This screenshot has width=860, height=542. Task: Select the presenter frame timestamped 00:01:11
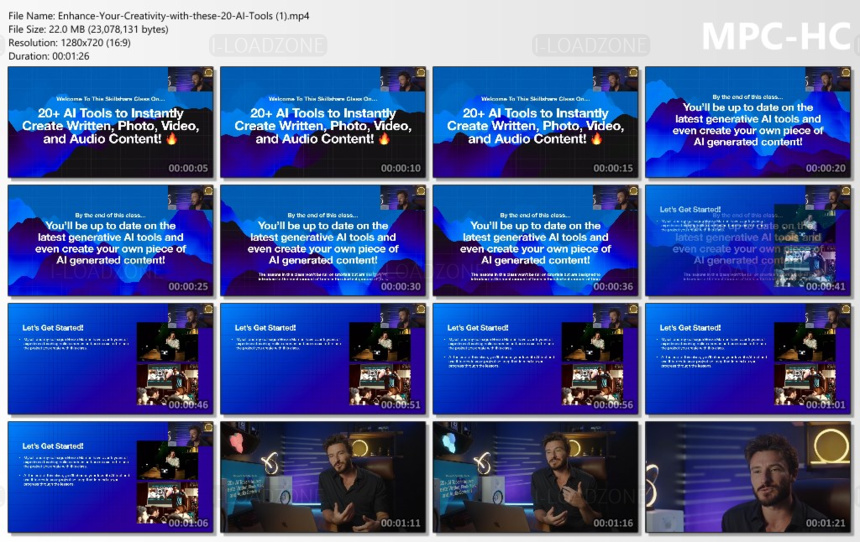coord(323,477)
